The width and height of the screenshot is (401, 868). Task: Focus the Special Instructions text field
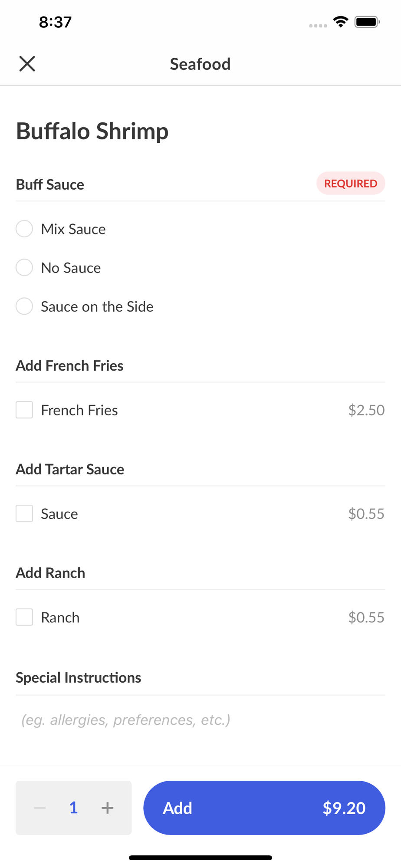pos(200,720)
